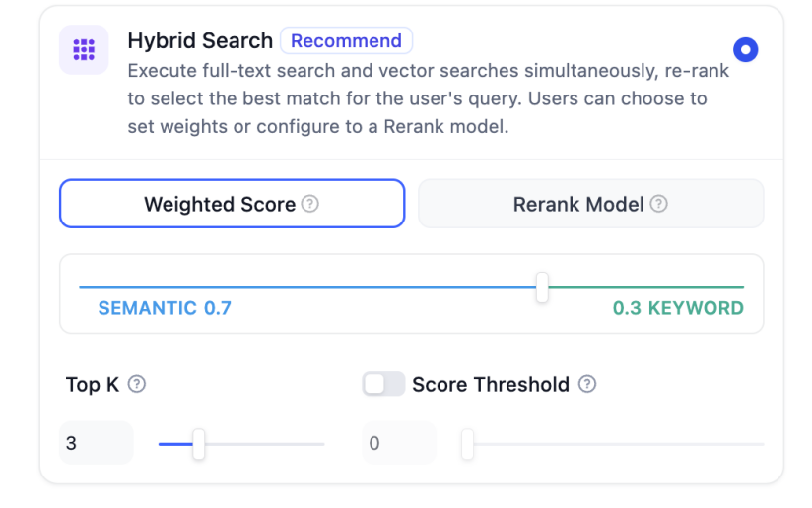The image size is (812, 508).
Task: Click help icon next to Weighted Score
Action: click(x=310, y=204)
